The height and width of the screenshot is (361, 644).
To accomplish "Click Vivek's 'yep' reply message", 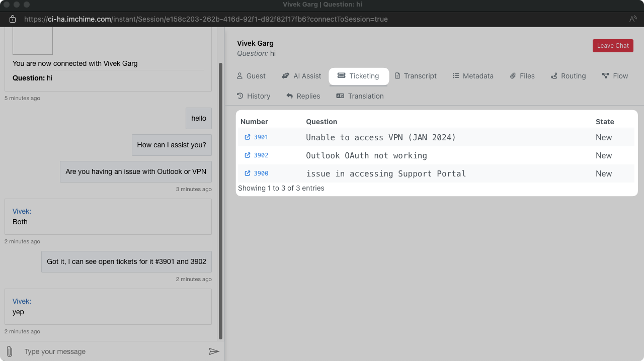I will click(x=108, y=307).
